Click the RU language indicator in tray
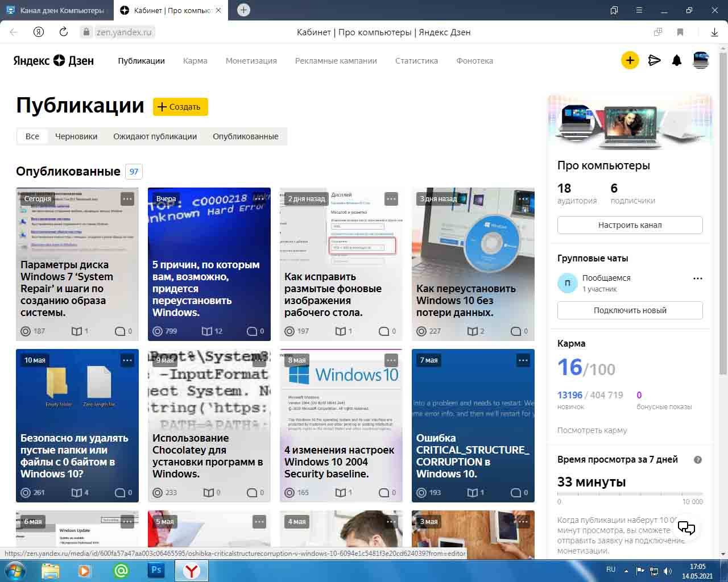 [x=611, y=569]
